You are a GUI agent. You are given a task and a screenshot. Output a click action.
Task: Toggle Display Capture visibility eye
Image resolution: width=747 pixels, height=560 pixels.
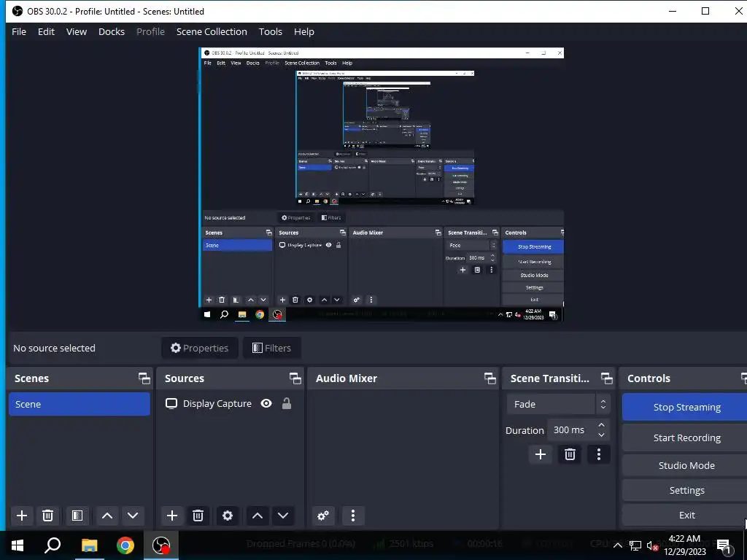click(266, 404)
